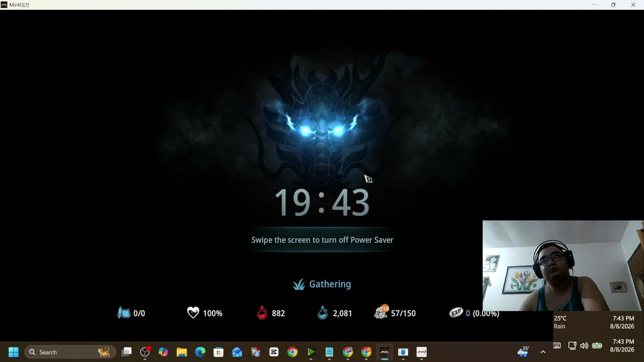The image size is (644, 362).
Task: Click the 19:43 clock display
Action: tap(322, 203)
